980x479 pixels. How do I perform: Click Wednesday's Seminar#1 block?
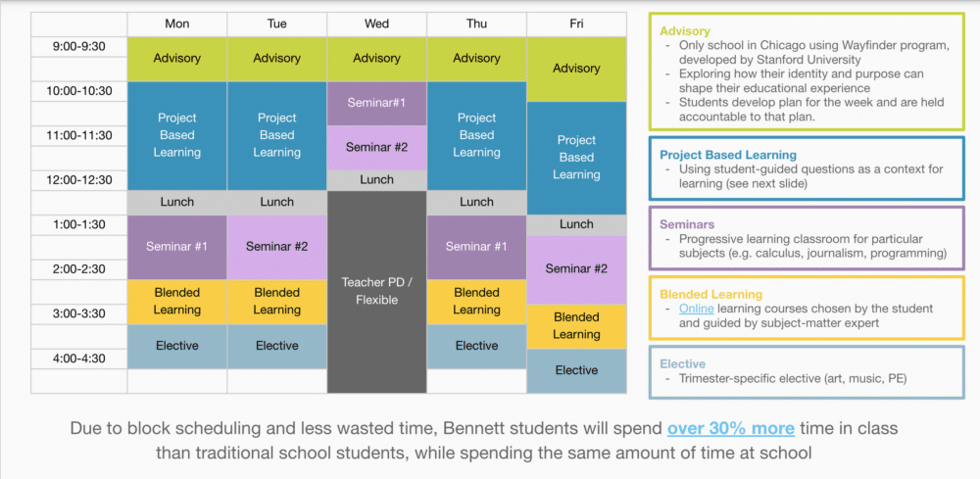[x=377, y=104]
